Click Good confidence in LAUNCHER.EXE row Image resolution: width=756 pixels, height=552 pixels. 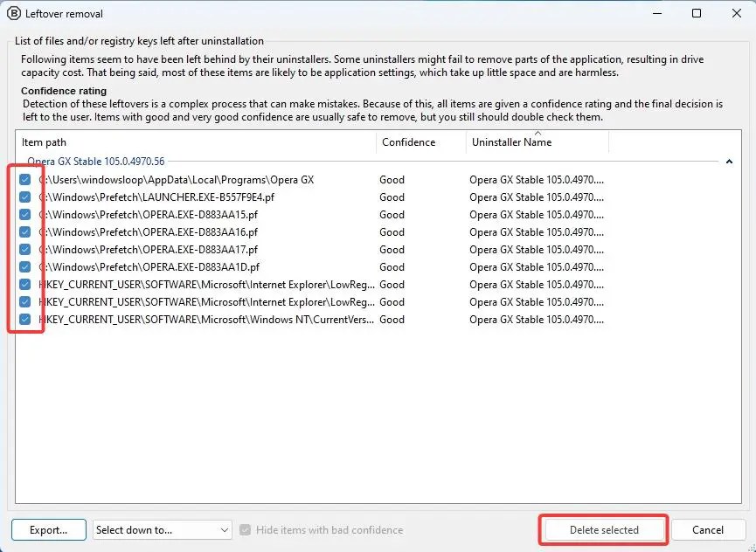pyautogui.click(x=392, y=197)
